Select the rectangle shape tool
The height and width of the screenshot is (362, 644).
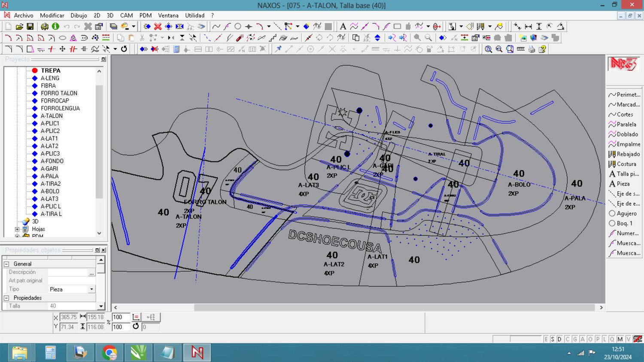click(397, 27)
